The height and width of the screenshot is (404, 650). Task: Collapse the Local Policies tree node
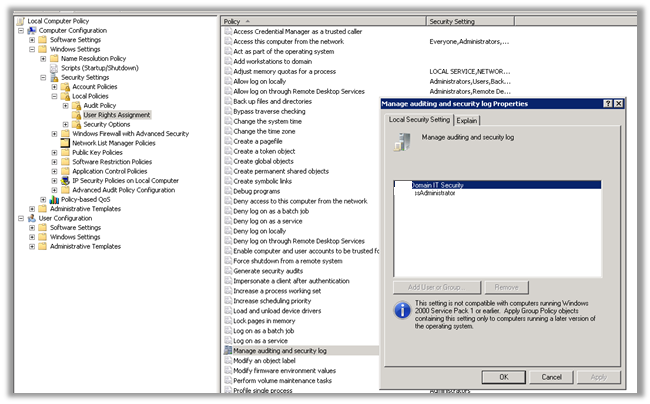[x=54, y=96]
